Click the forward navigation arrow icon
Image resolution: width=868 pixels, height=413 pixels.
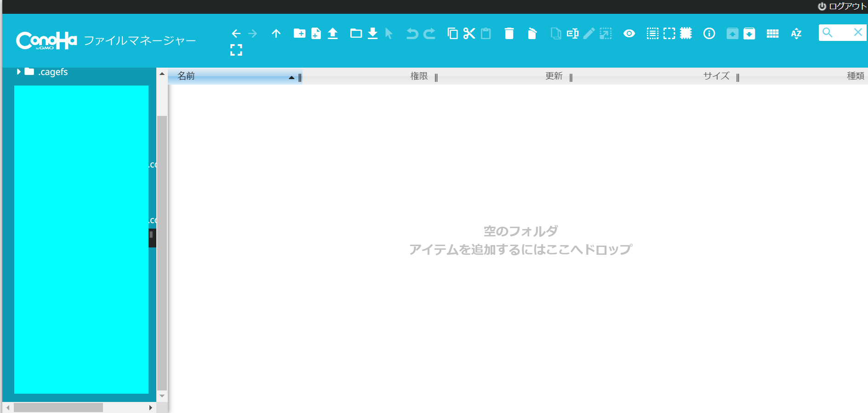252,34
